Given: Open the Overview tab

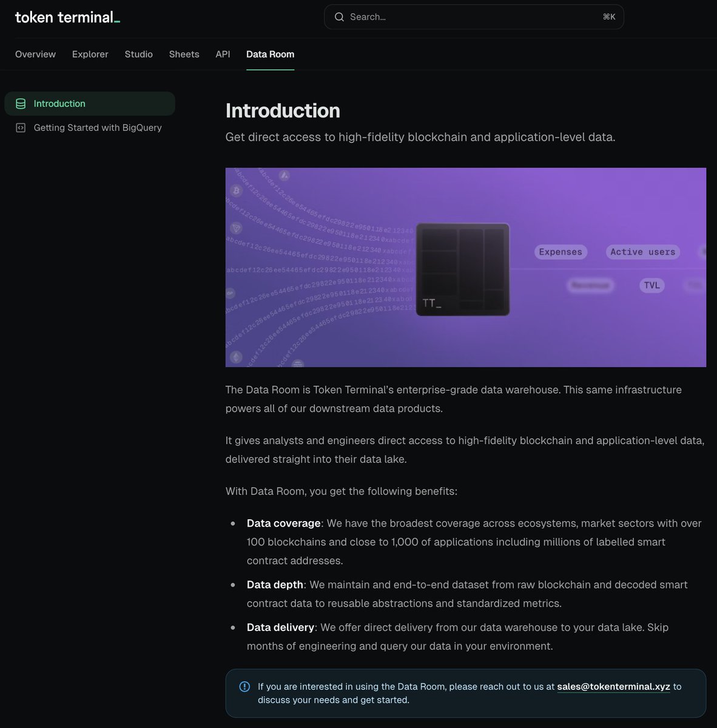Looking at the screenshot, I should 35,54.
